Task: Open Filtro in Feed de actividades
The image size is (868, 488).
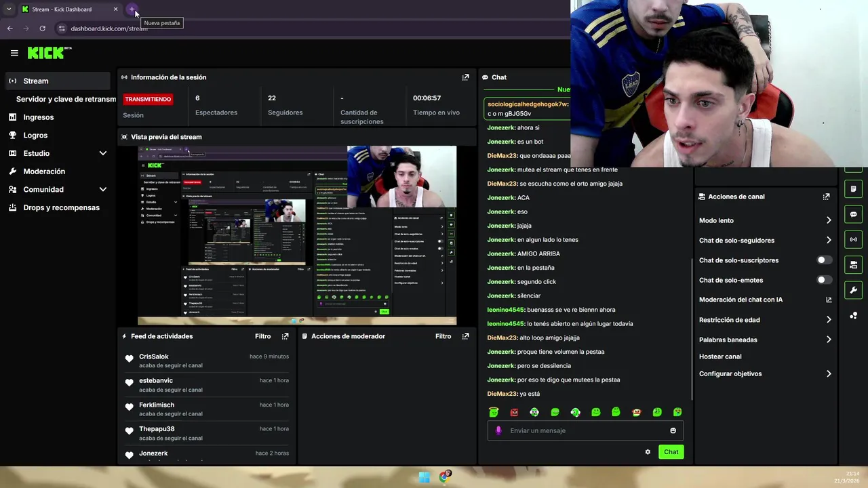Action: tap(262, 336)
